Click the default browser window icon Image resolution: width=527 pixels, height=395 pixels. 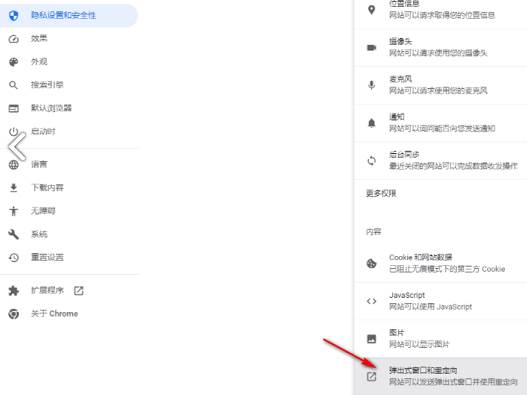(13, 108)
